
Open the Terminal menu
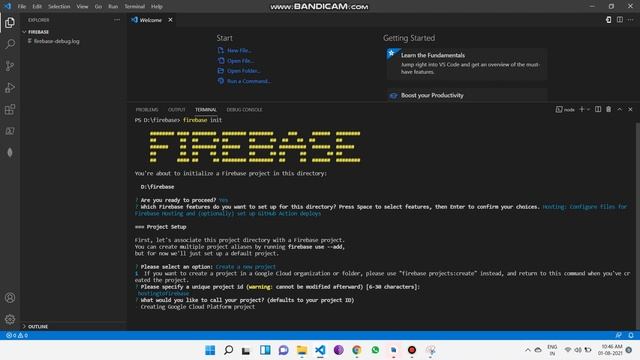[135, 7]
